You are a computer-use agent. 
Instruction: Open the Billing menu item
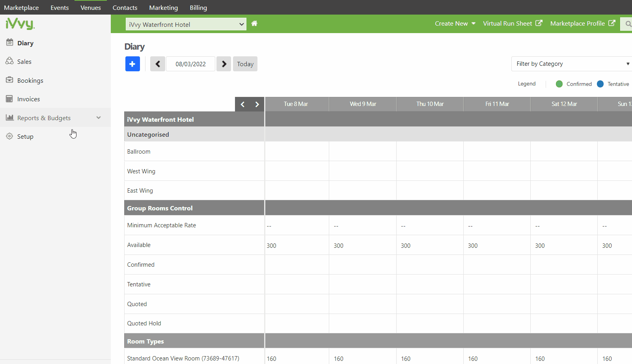click(198, 7)
